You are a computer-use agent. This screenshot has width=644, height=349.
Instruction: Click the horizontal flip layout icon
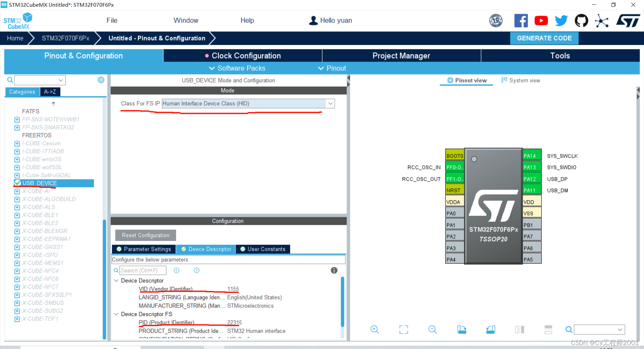(x=548, y=330)
